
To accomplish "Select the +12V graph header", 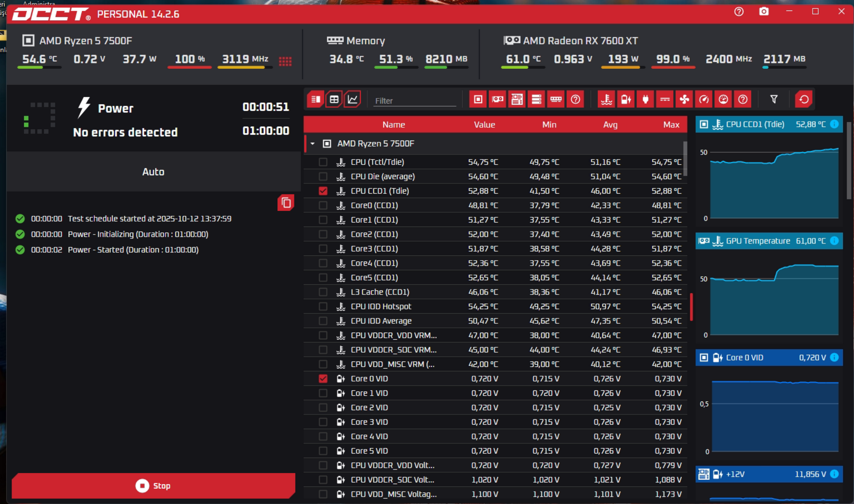I will pos(769,474).
